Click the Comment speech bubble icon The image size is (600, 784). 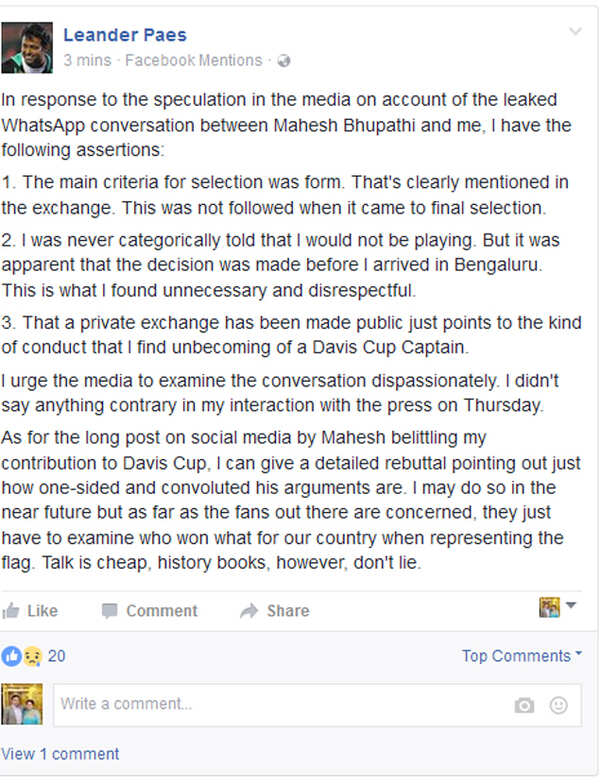pos(110,611)
